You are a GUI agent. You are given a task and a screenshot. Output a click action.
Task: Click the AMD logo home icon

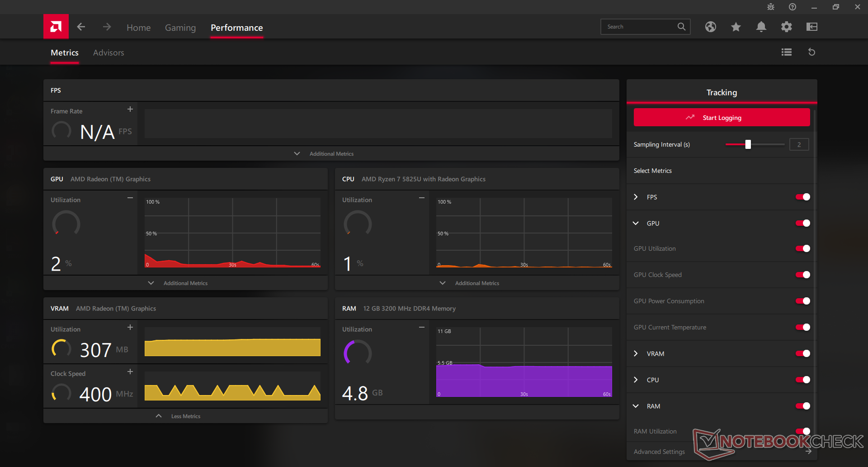(x=56, y=27)
